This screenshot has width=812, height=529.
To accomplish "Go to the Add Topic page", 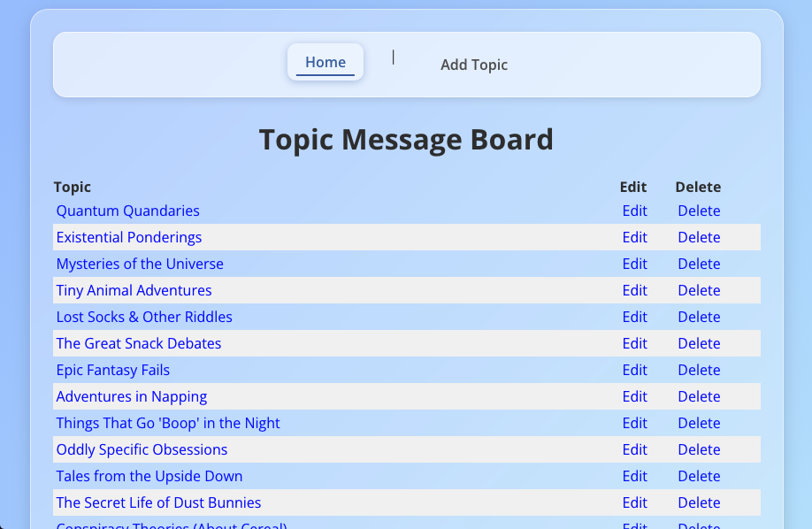I will tap(474, 65).
